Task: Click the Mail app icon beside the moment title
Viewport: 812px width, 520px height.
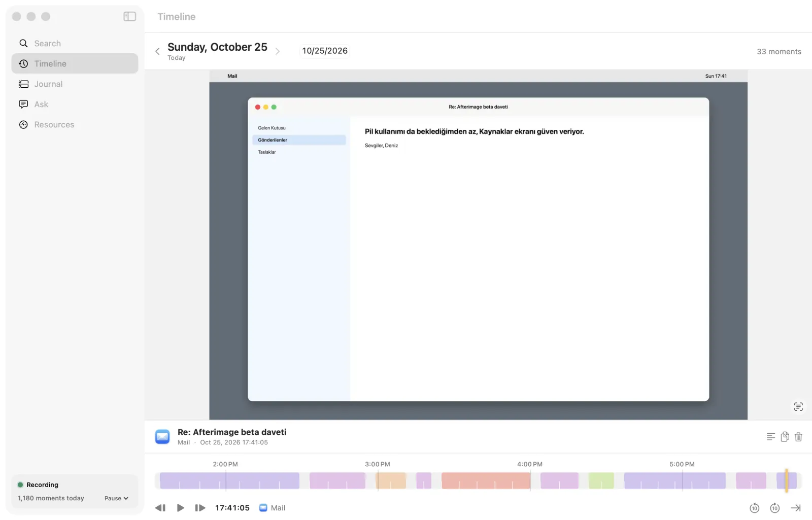Action: 162,437
